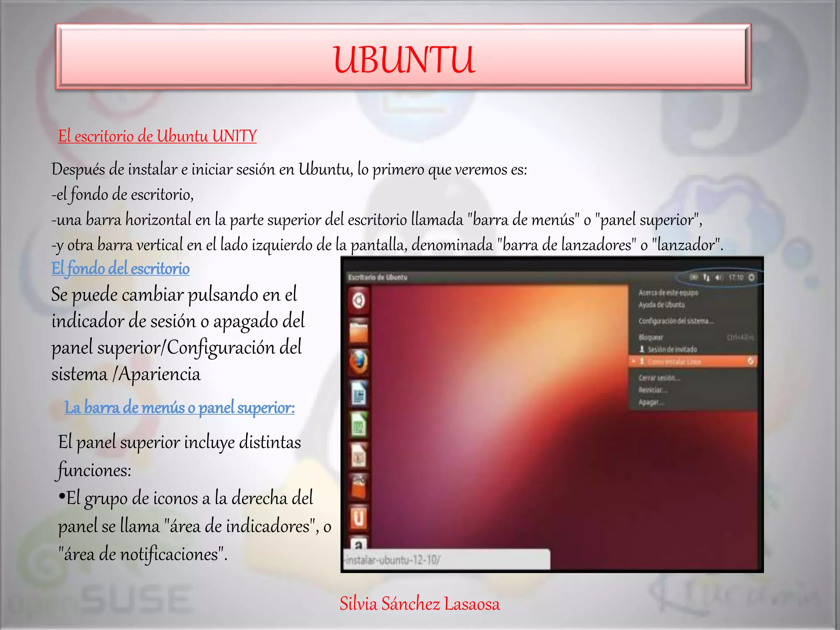Launch Firefox from the launcher bar
Viewport: 840px width, 630px height.
358,363
